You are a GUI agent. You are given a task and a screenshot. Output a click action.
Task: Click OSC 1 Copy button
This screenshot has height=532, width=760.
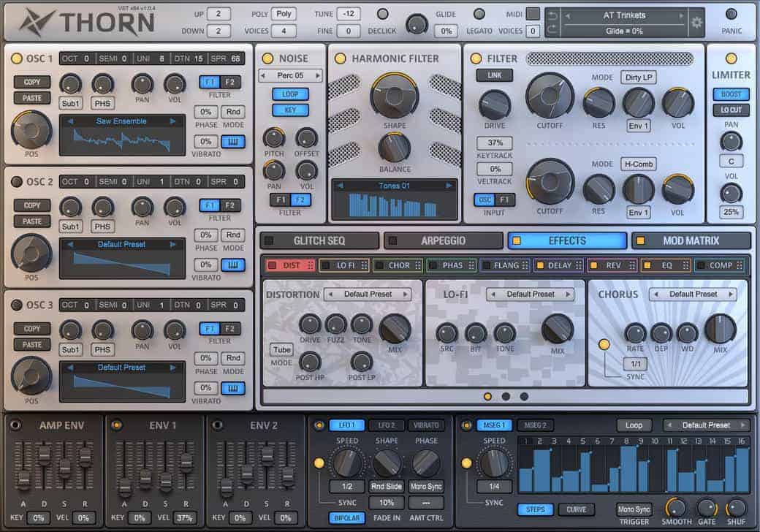(x=32, y=82)
